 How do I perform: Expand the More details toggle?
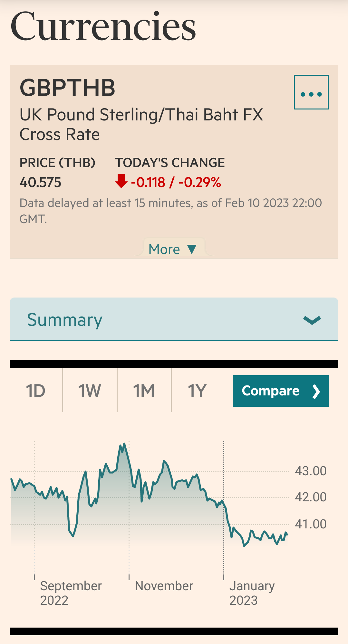172,249
